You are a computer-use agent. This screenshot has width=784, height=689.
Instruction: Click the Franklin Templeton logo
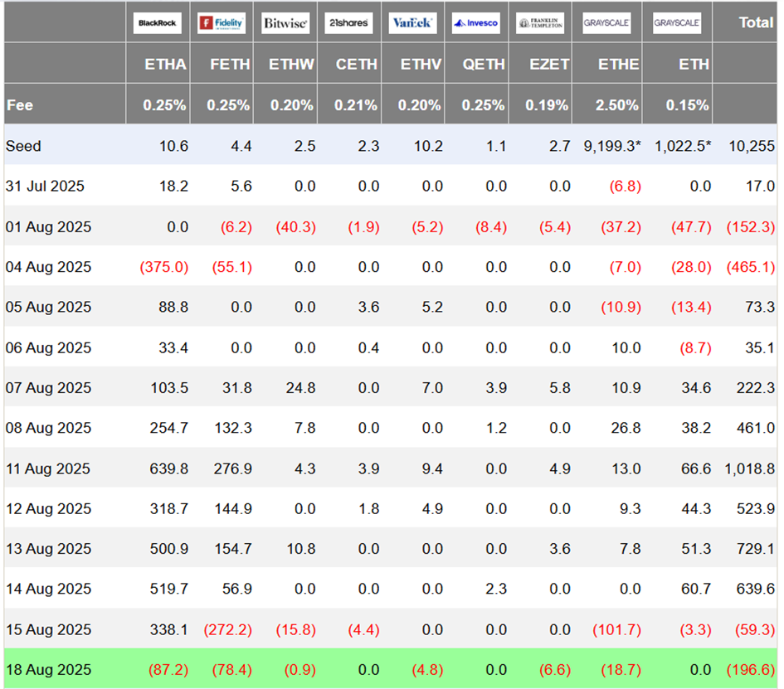pos(539,23)
